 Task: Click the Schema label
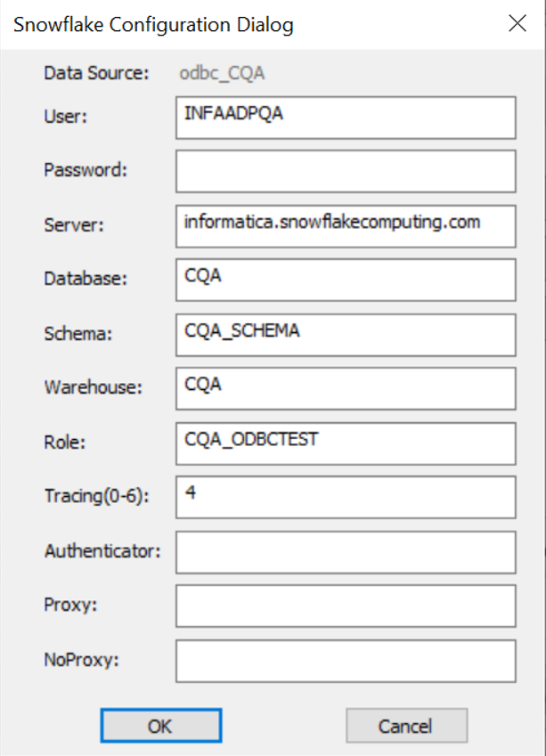point(78,334)
